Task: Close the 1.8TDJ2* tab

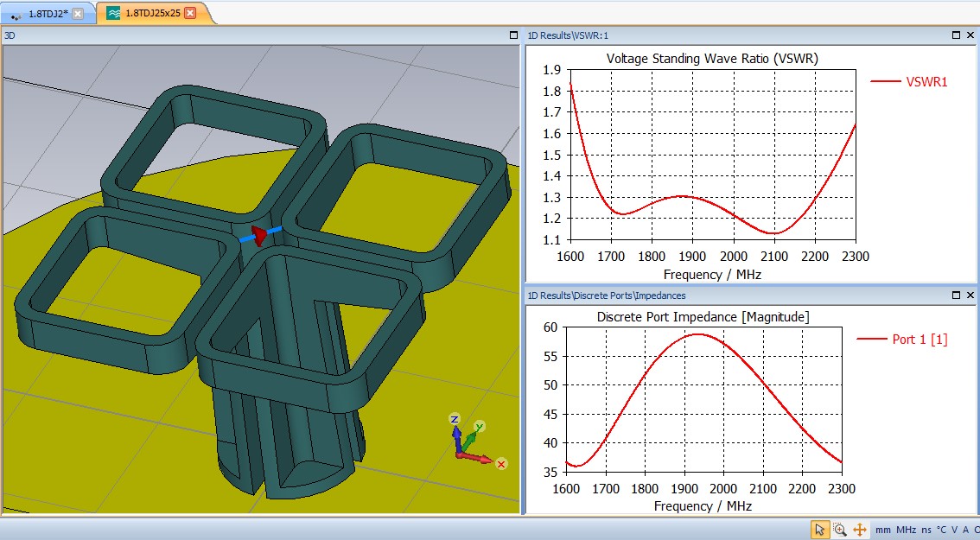Action: (78, 13)
